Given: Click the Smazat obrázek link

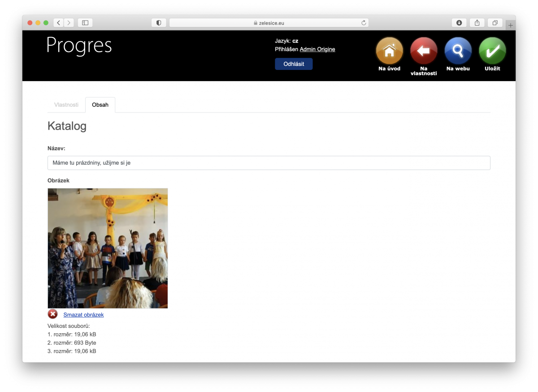Looking at the screenshot, I should point(83,315).
